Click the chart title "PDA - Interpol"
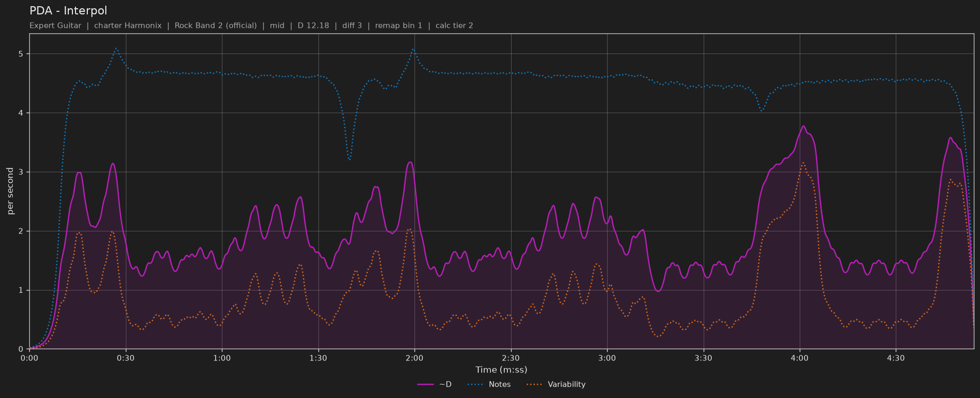 pos(68,10)
